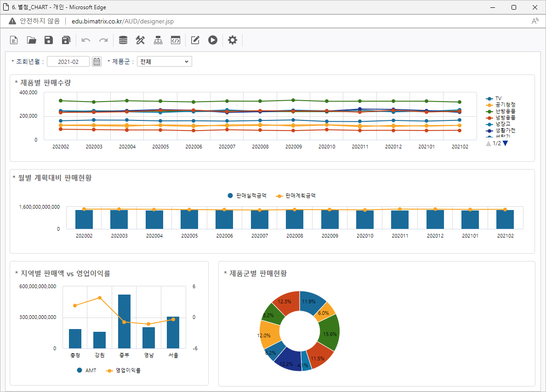Save the current report

pos(49,40)
